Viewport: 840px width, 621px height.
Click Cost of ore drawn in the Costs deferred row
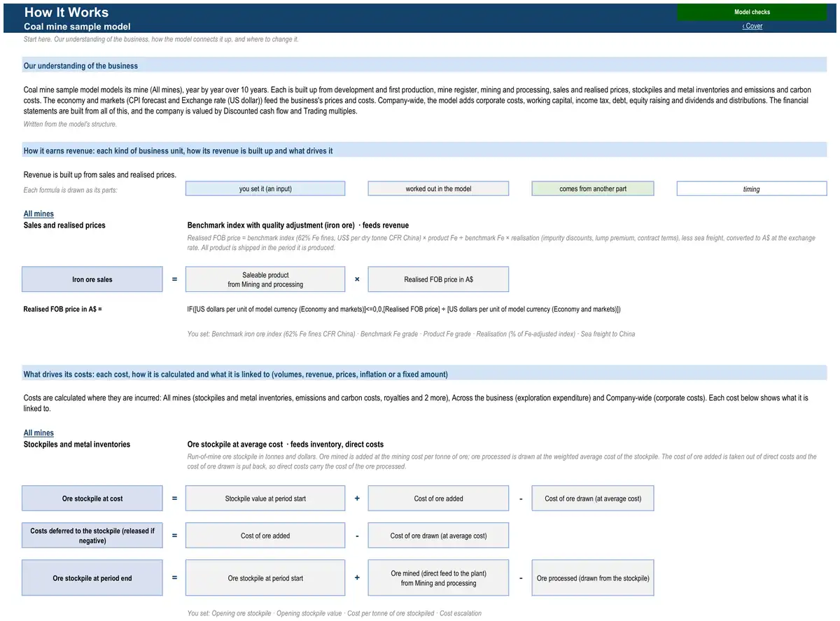(438, 536)
